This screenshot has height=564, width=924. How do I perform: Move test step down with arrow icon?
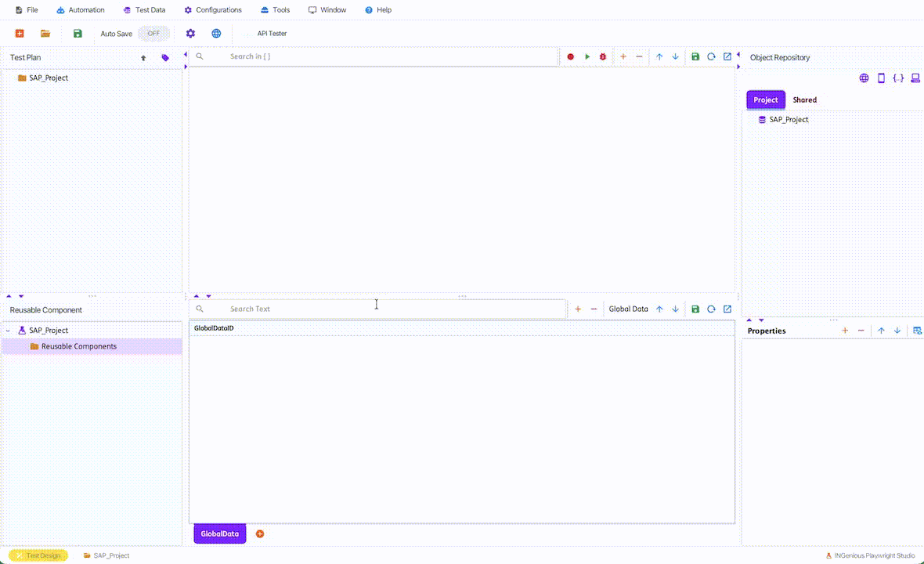675,56
